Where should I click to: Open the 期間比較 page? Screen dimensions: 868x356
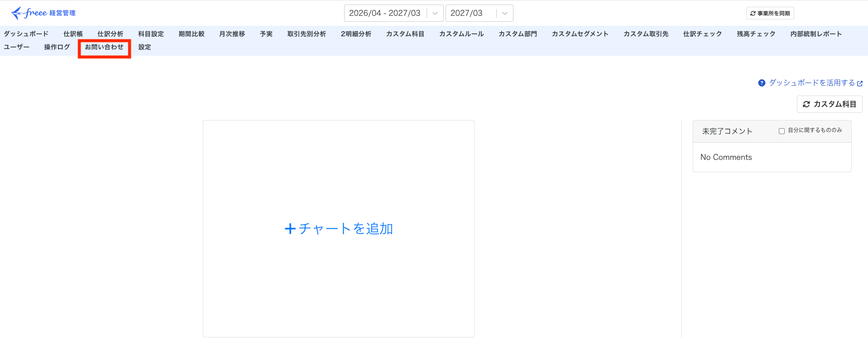[192, 34]
